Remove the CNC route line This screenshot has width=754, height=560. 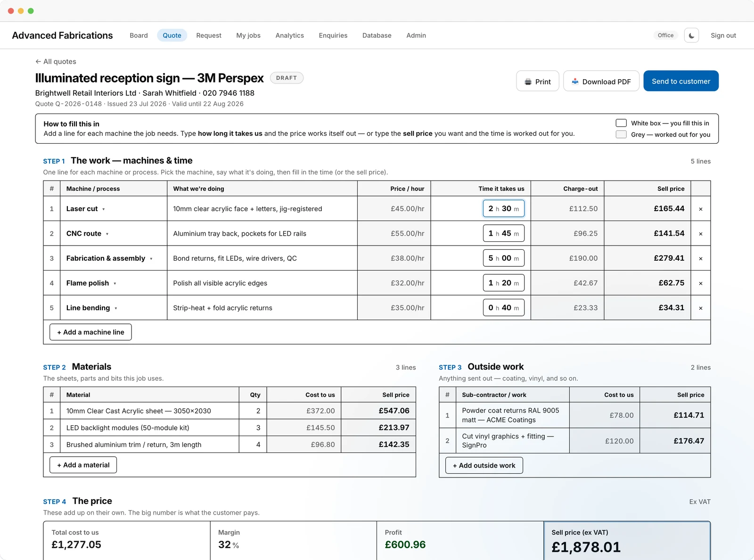coord(701,234)
